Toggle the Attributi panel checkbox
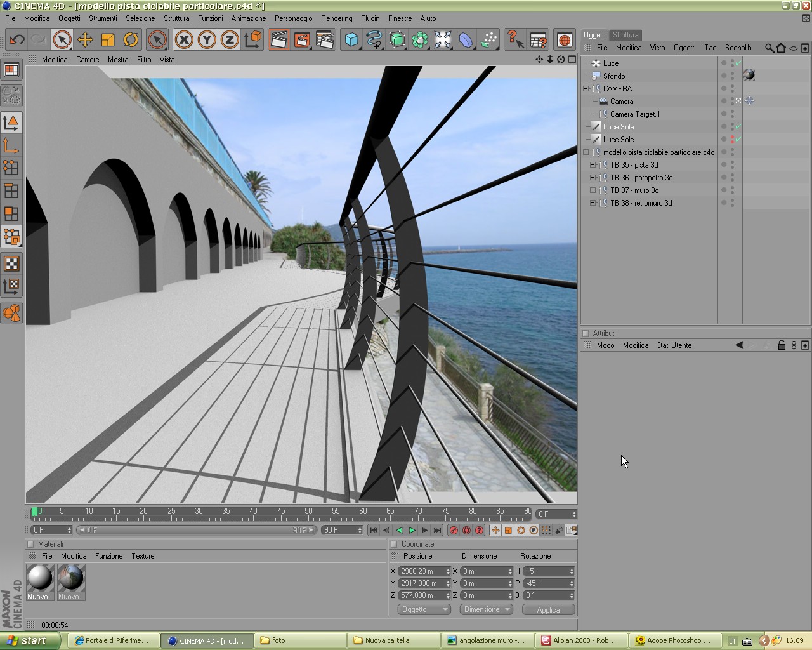 [586, 333]
